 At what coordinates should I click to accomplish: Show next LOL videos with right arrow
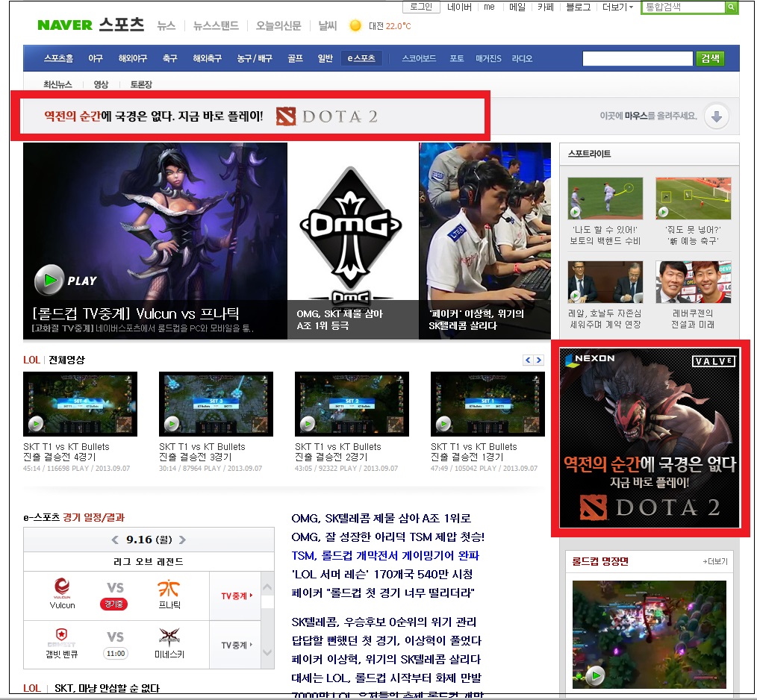538,360
